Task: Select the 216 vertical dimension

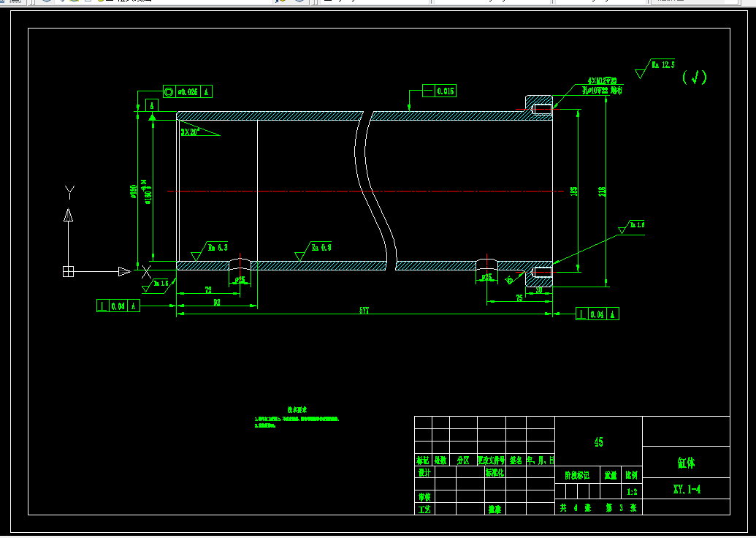Action: (x=602, y=192)
